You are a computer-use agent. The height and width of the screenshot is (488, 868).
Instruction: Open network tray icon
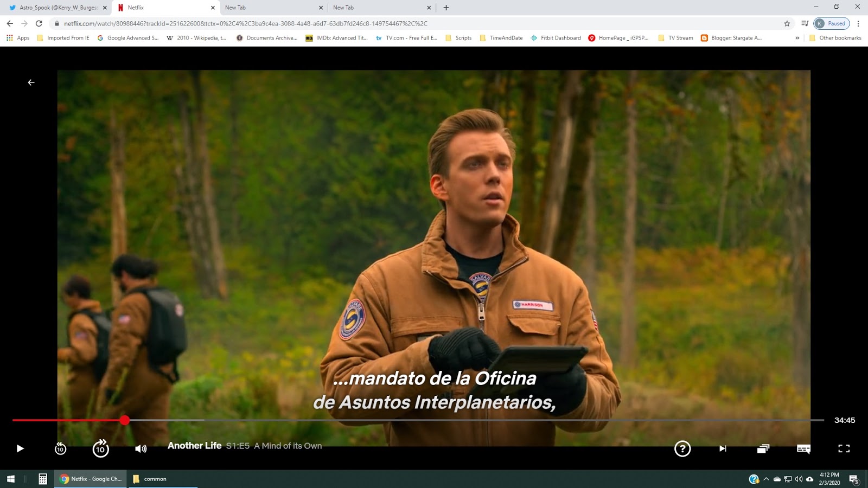[x=788, y=479]
